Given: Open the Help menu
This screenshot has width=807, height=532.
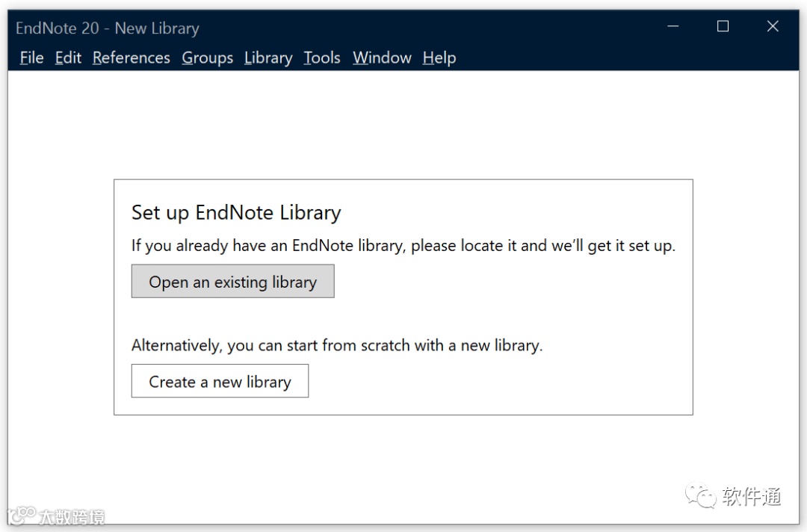Looking at the screenshot, I should coord(439,58).
